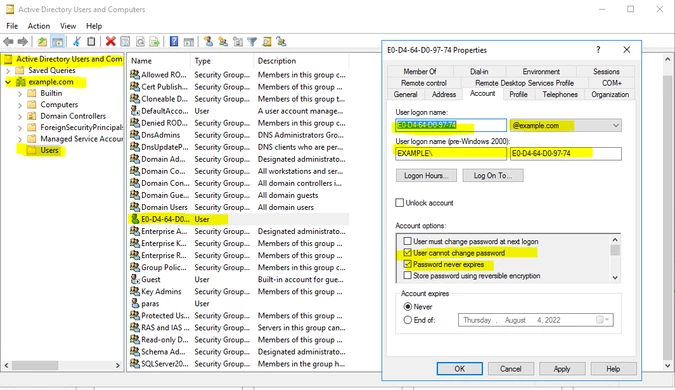This screenshot has width=675, height=390.
Task: Select the End of expiry radio button
Action: click(407, 320)
